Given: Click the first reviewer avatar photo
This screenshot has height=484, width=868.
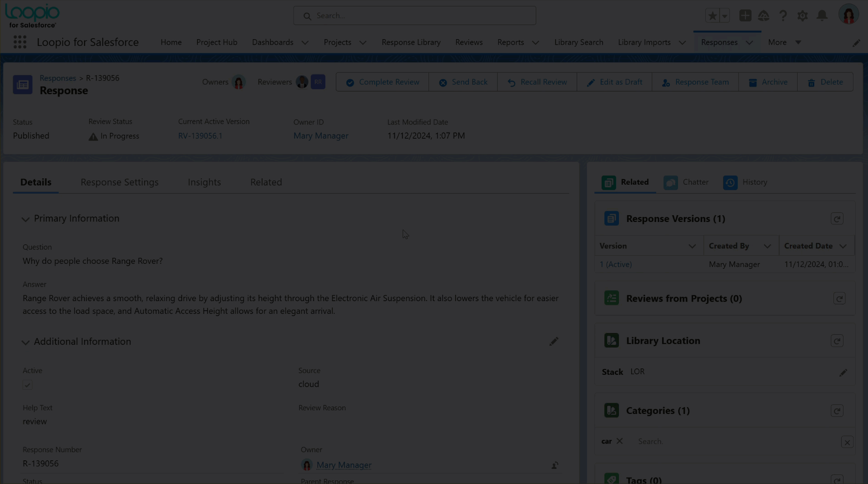Looking at the screenshot, I should click(x=302, y=82).
